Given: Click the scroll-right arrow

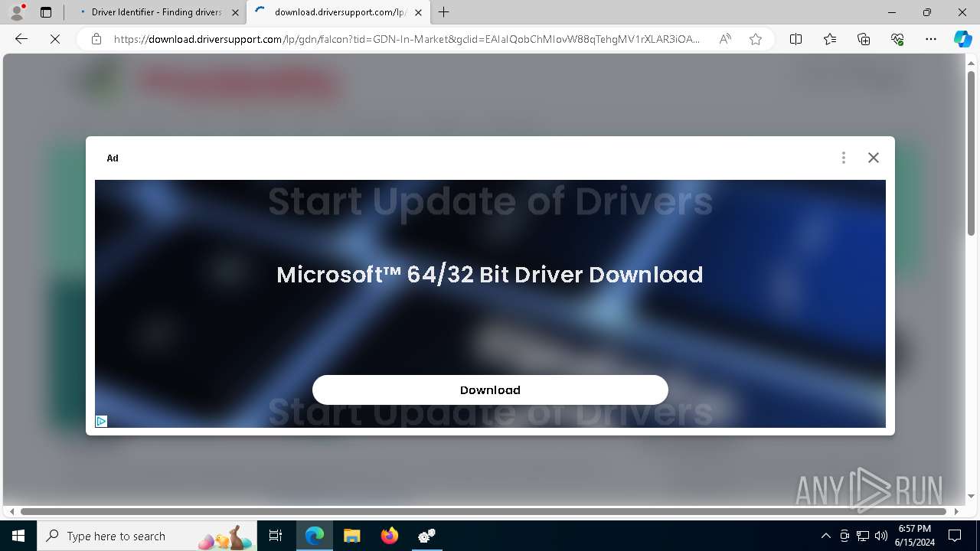Looking at the screenshot, I should (956, 511).
